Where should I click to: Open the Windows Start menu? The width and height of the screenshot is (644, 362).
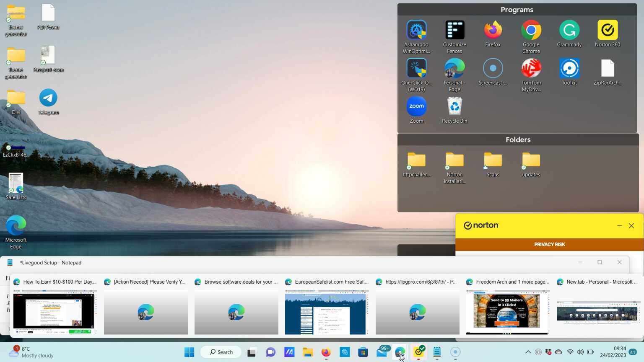click(x=189, y=352)
